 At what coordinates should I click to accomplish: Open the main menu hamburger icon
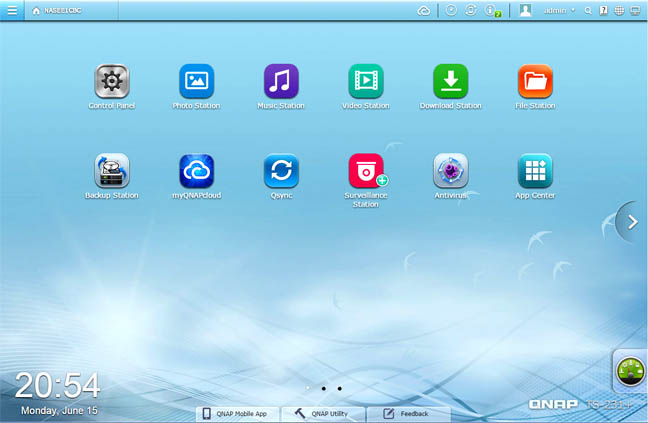pyautogui.click(x=12, y=10)
